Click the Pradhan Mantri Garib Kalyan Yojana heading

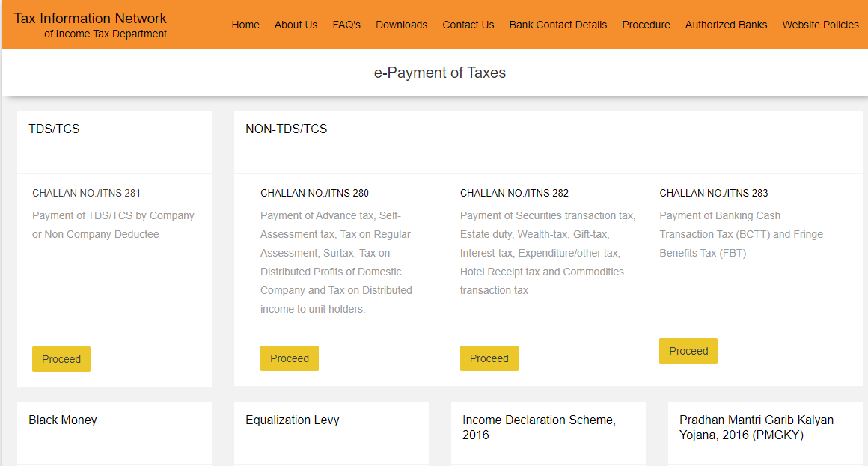coord(757,427)
